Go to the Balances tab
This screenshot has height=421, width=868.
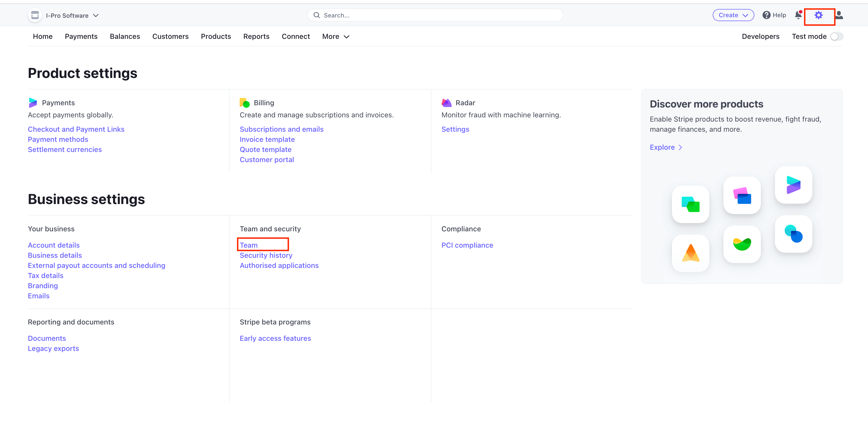coord(125,36)
